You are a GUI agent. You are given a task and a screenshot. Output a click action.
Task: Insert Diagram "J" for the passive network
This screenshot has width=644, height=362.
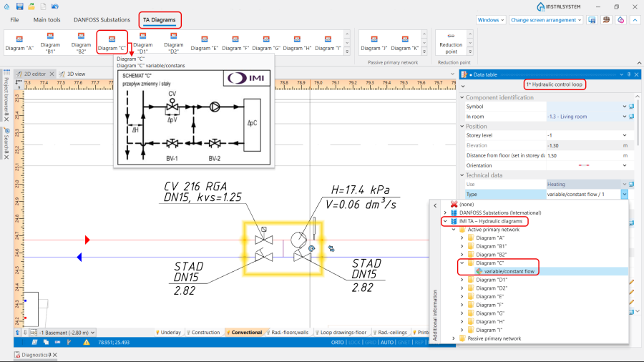pyautogui.click(x=374, y=41)
